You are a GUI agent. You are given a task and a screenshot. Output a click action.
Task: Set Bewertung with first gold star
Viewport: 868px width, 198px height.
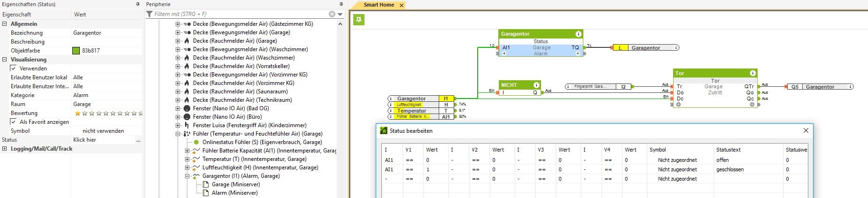78,113
